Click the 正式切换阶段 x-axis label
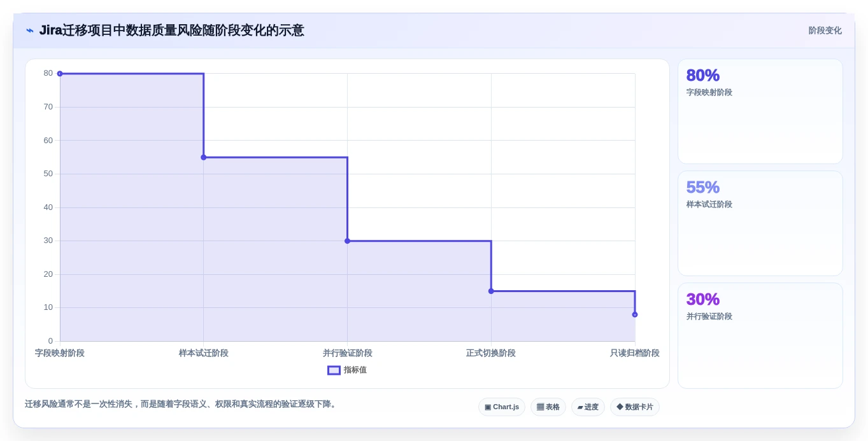868x441 pixels. click(491, 353)
